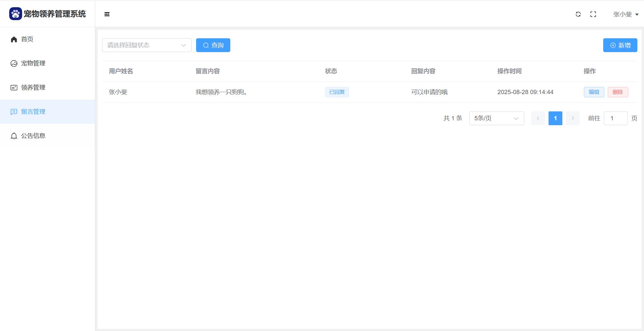Image resolution: width=644 pixels, height=331 pixels.
Task: Click the card icon for 领养管理
Action: [14, 87]
